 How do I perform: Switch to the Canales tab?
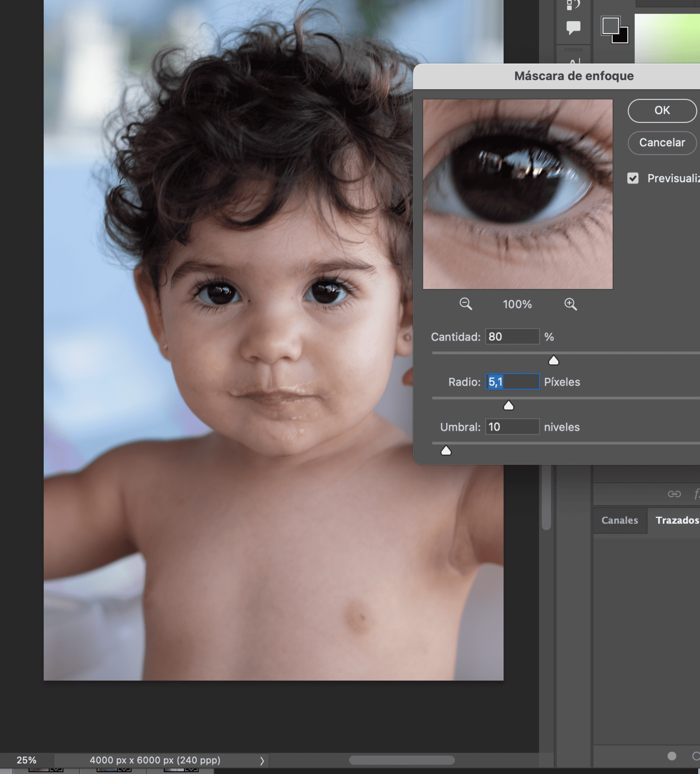pos(619,520)
